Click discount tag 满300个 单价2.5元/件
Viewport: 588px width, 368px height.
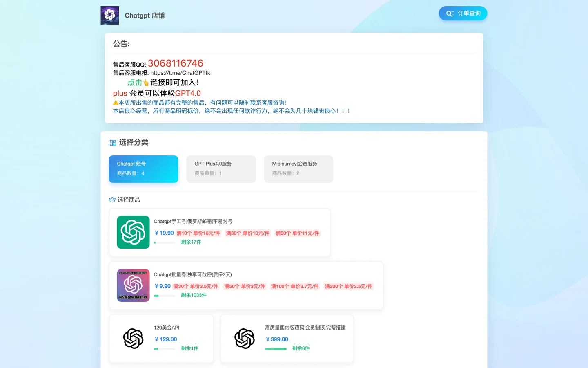pyautogui.click(x=349, y=286)
